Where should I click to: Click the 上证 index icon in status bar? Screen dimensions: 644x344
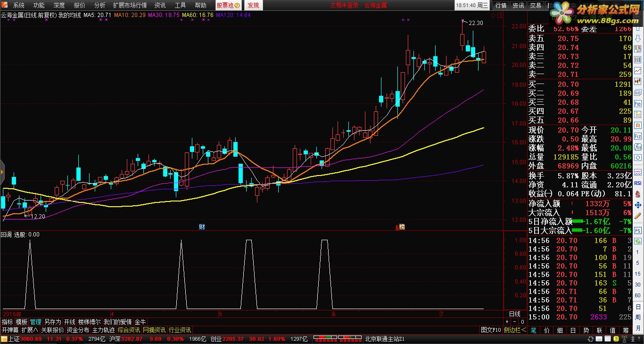[5, 339]
